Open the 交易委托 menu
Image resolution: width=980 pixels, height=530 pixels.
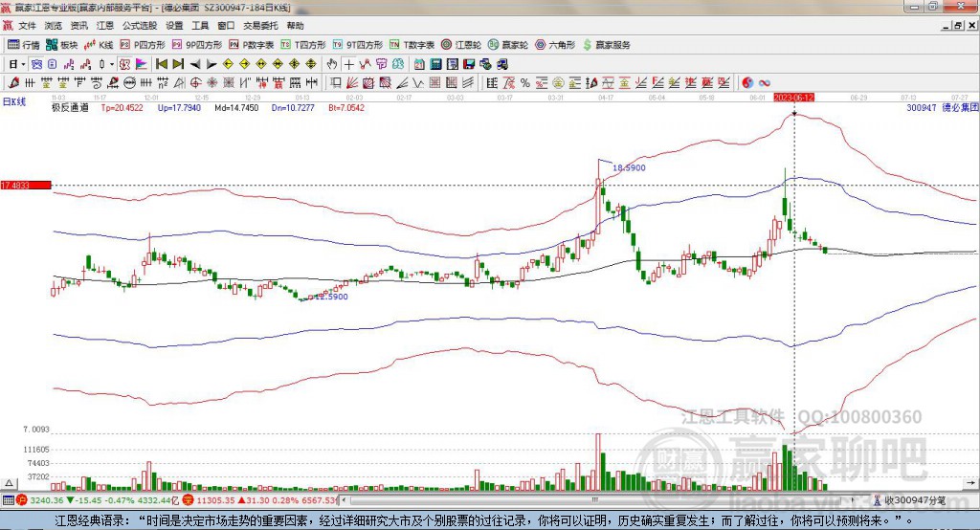(x=260, y=26)
